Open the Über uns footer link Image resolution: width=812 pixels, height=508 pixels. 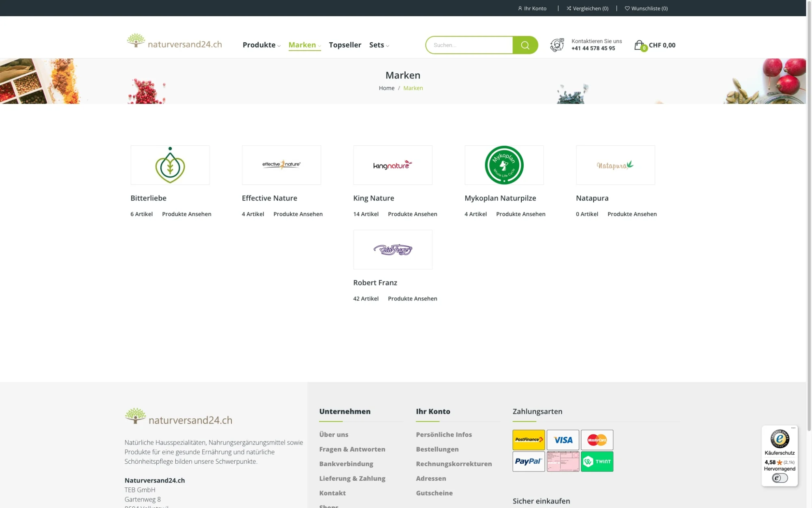point(333,435)
